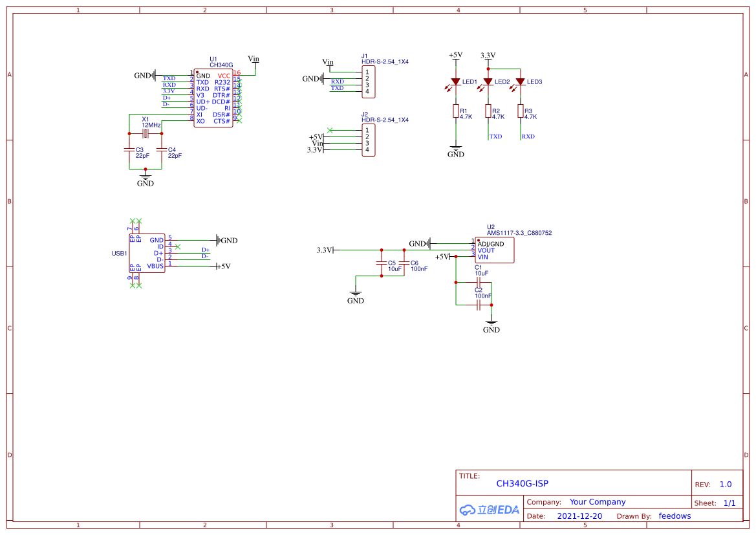756x535 pixels.
Task: Click the date field 2021-12-20
Action: click(579, 516)
